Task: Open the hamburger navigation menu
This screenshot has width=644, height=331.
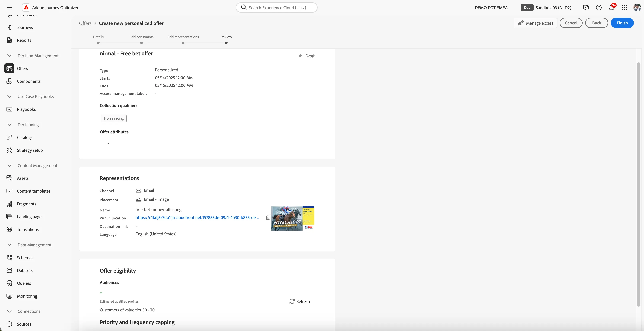Action: pyautogui.click(x=9, y=7)
